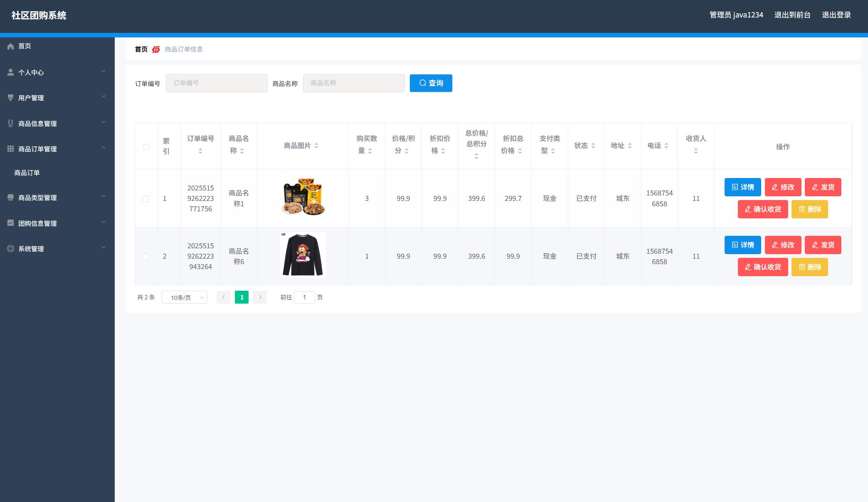Click the 商品订单管理 grid icon
Image resolution: width=868 pixels, height=502 pixels.
[11, 149]
